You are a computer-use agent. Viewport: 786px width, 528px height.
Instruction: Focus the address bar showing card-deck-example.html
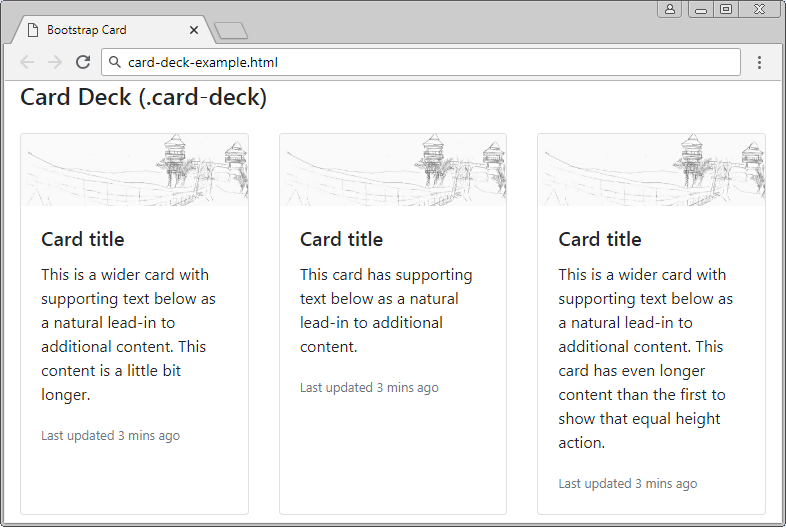click(421, 62)
